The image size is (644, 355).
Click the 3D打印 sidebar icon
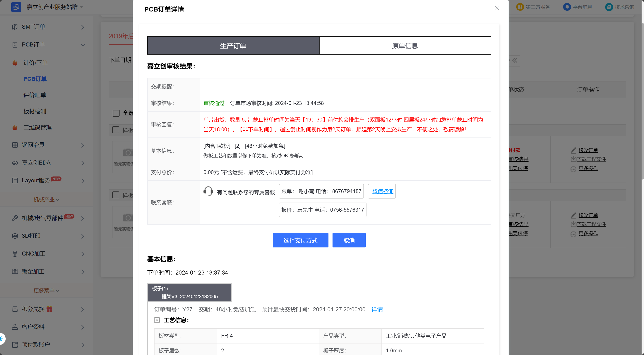(x=15, y=236)
